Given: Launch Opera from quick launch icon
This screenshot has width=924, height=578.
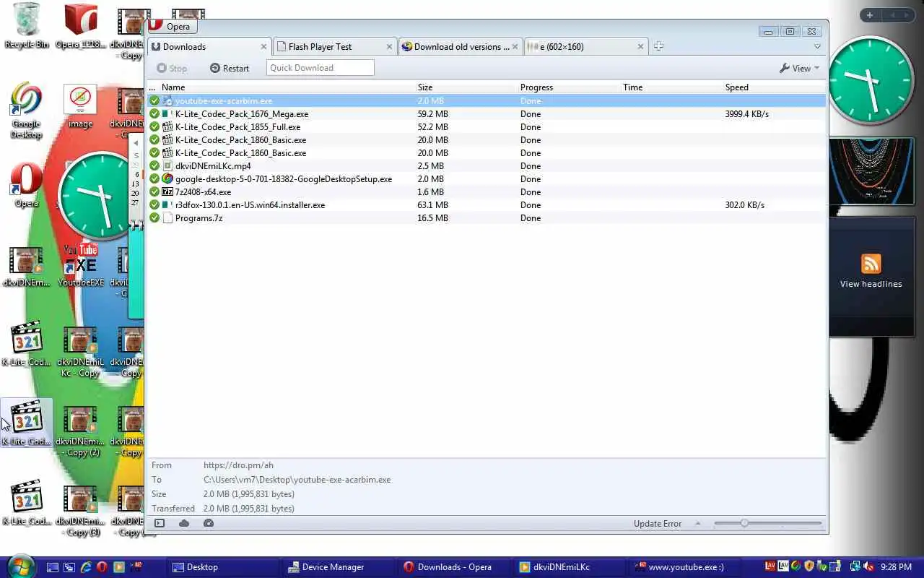Looking at the screenshot, I should click(x=103, y=567).
